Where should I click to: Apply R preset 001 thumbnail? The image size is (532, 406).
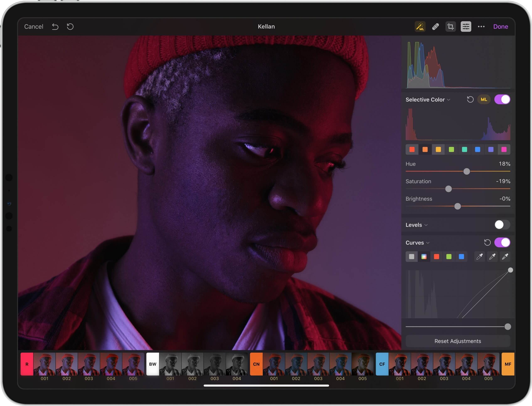coord(44,364)
